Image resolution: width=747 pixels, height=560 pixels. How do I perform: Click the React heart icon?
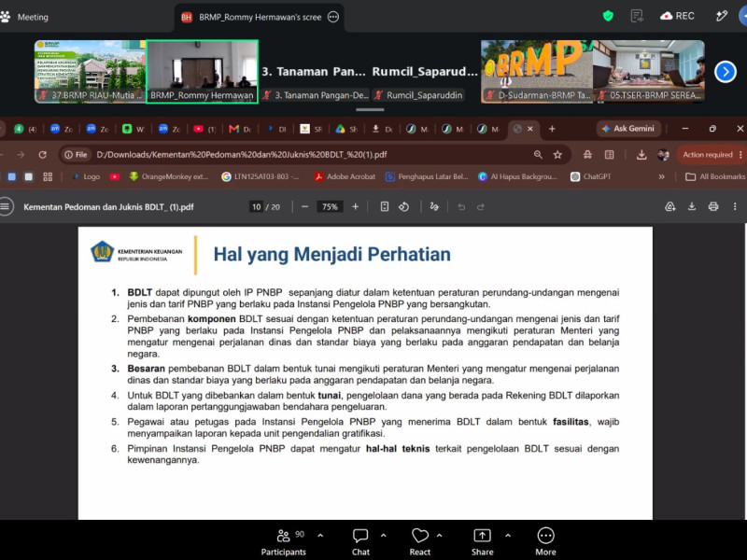tap(419, 536)
